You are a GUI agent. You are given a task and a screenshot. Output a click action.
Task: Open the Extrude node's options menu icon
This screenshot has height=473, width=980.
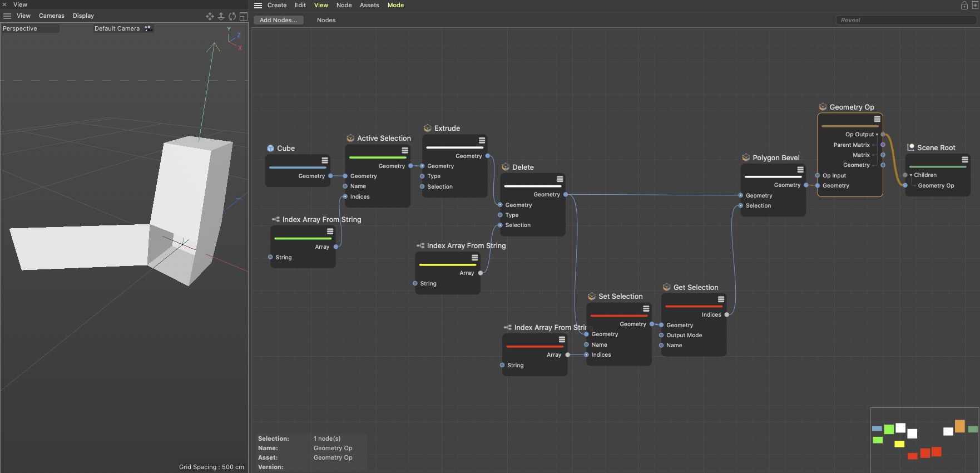482,140
